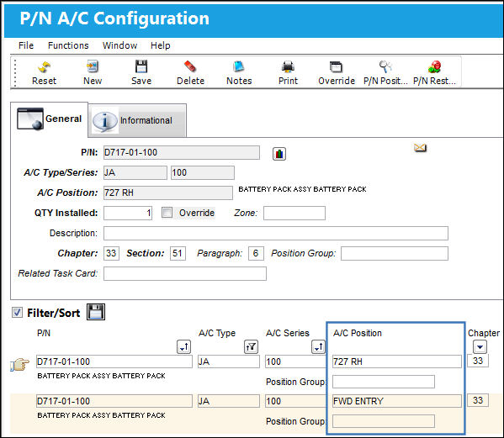The width and height of the screenshot is (504, 438).
Task: Toggle the A/C Type column filter
Action: pyautogui.click(x=251, y=347)
